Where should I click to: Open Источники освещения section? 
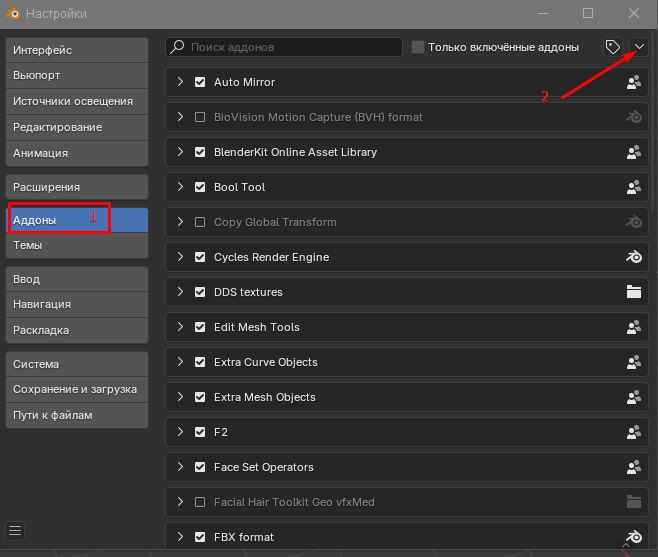pyautogui.click(x=77, y=102)
